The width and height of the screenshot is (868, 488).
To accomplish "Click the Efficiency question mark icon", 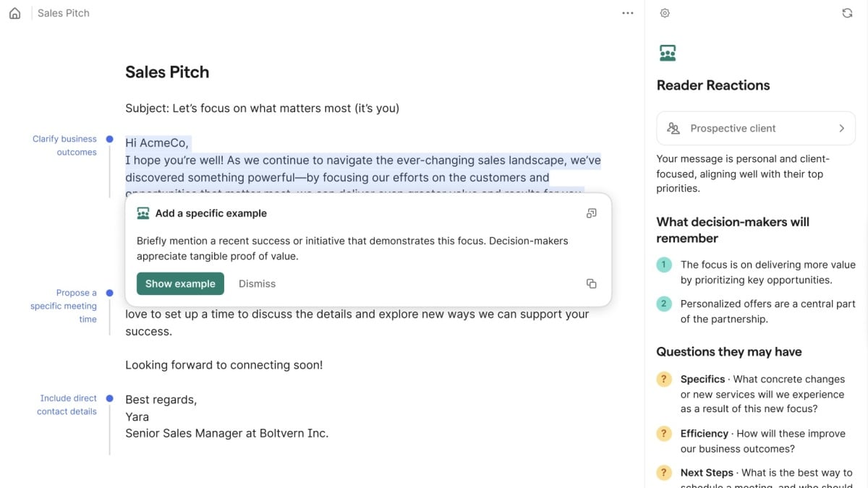I will click(x=663, y=434).
